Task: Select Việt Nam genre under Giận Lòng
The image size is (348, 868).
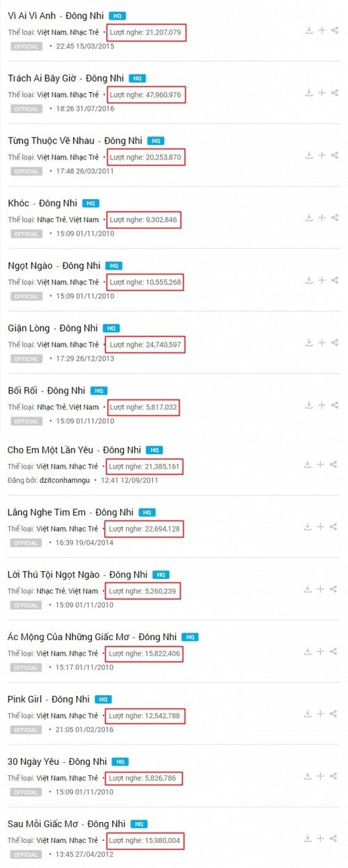Action: 52,344
